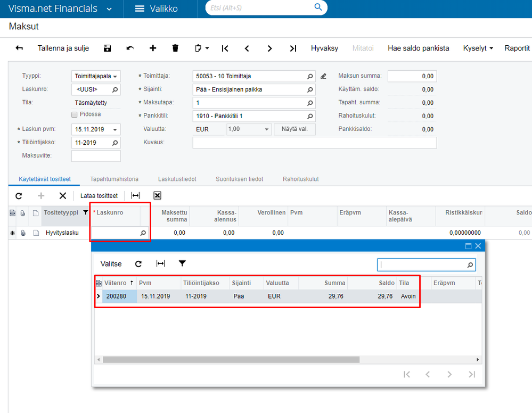This screenshot has height=413, width=532.
Task: Toggle the Pidossa checkbox
Action: tap(75, 114)
